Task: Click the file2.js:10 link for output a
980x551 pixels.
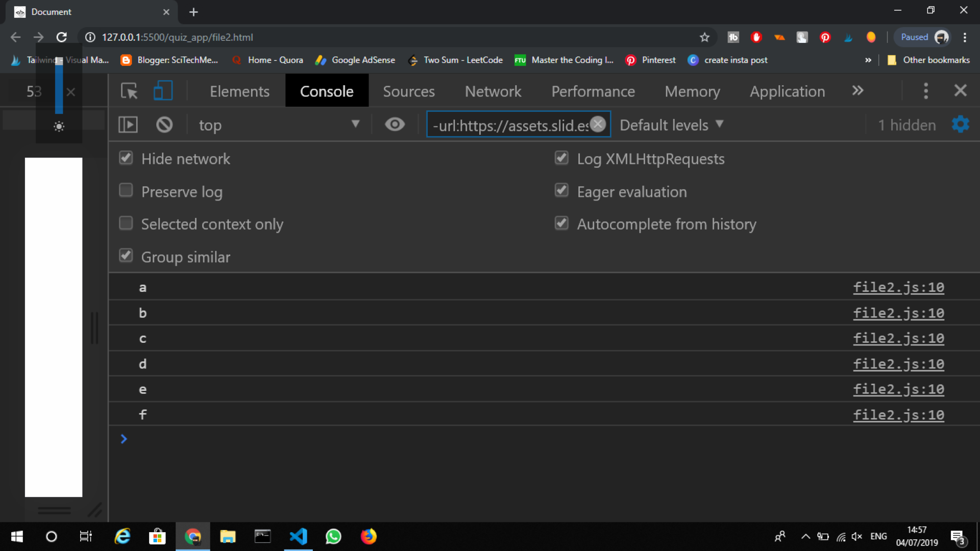Action: coord(898,287)
